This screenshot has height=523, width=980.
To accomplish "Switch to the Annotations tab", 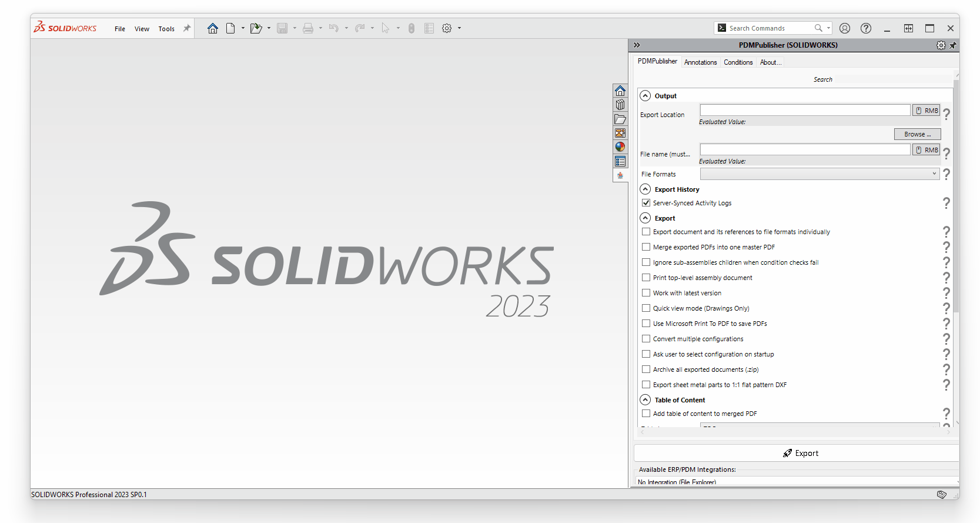I will coord(700,62).
